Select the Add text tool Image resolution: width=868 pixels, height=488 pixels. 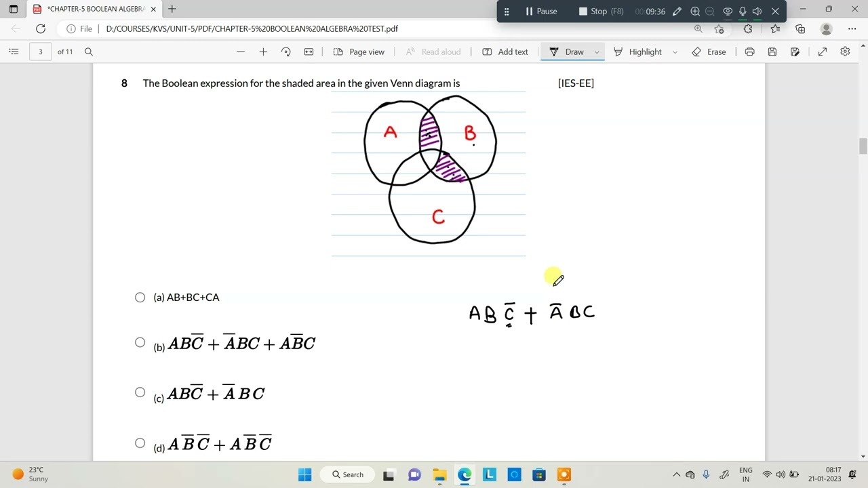click(x=505, y=52)
